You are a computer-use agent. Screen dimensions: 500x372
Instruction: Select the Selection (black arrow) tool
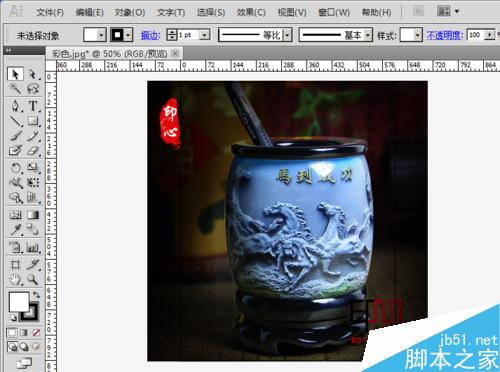pyautogui.click(x=15, y=74)
